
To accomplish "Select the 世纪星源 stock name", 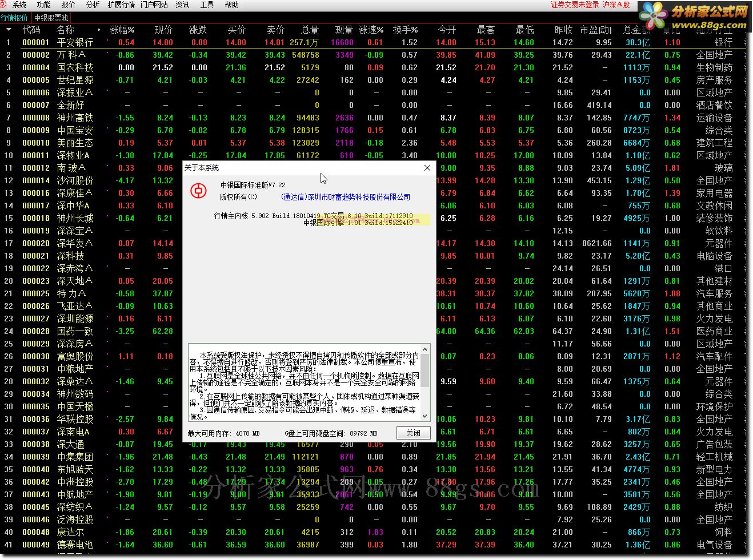I will [75, 80].
